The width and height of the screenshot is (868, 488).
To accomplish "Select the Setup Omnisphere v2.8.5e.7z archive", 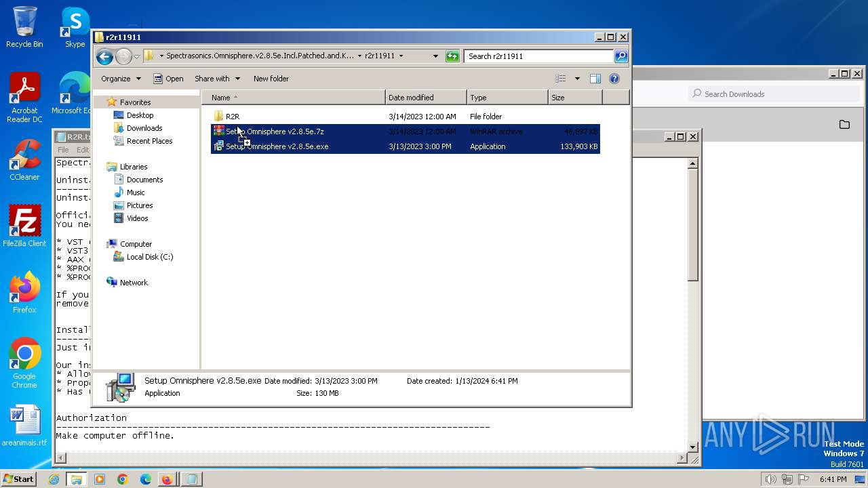I will point(406,131).
